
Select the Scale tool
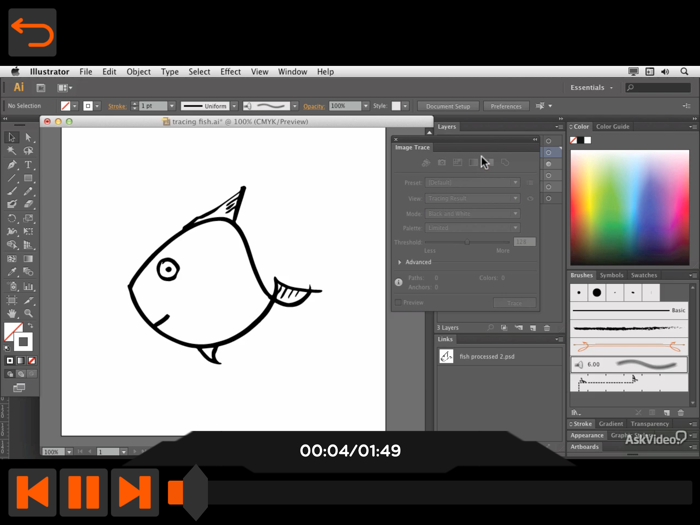point(28,218)
